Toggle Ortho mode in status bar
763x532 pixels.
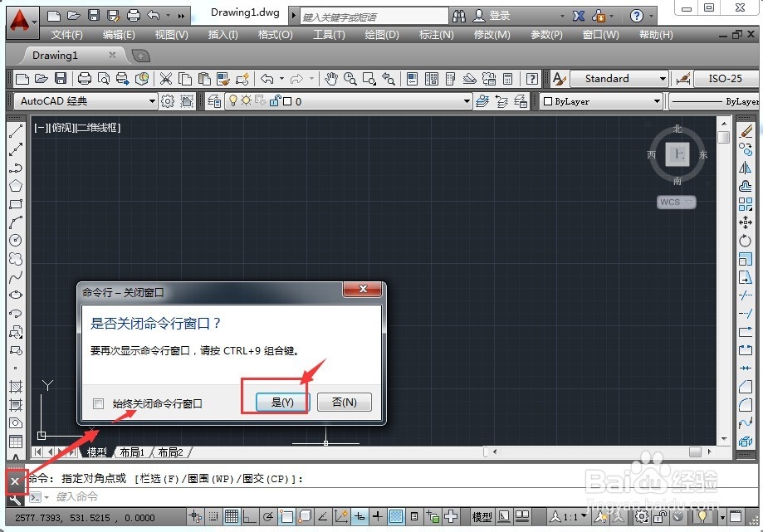tap(250, 517)
